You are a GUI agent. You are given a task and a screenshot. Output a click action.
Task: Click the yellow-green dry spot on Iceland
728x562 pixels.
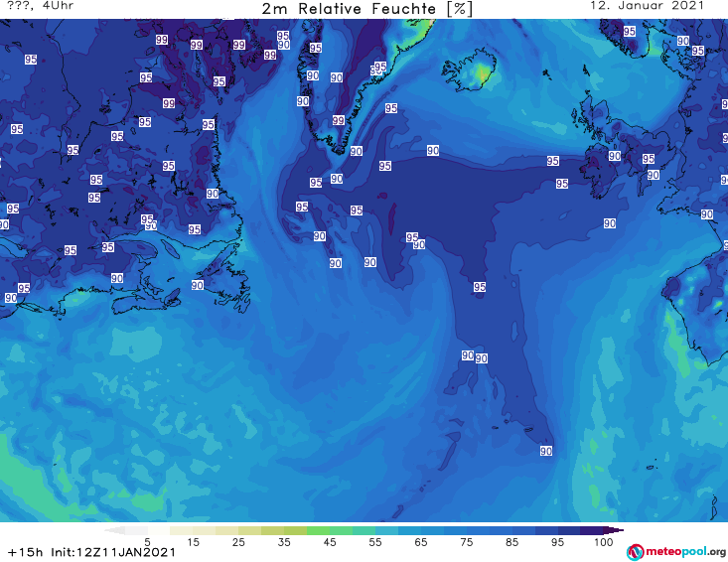coord(482,71)
